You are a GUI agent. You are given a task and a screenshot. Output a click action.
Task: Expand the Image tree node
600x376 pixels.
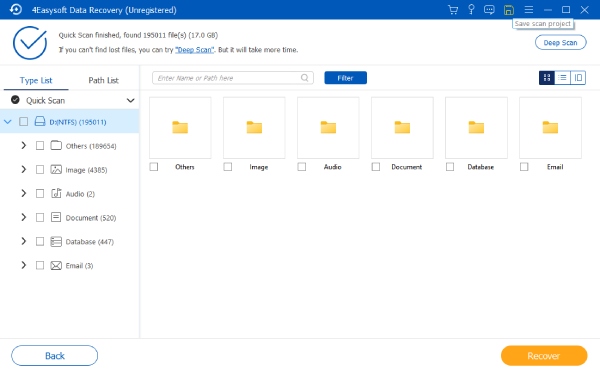24,169
